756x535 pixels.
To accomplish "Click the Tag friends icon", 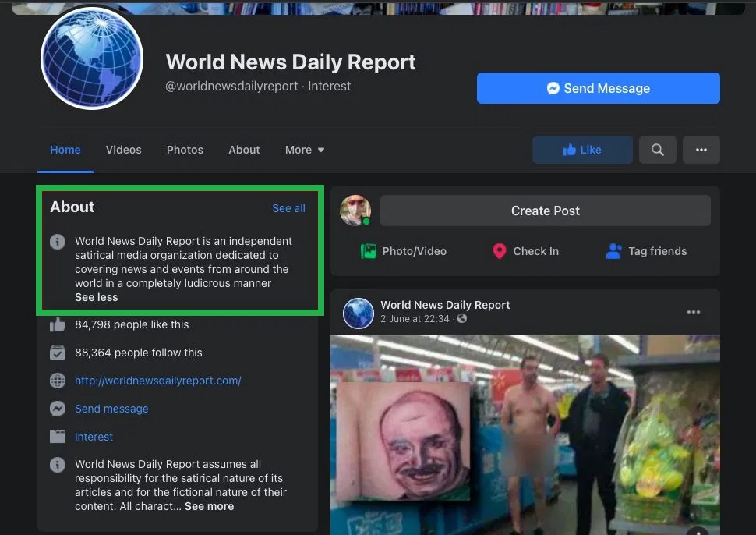I will 614,251.
